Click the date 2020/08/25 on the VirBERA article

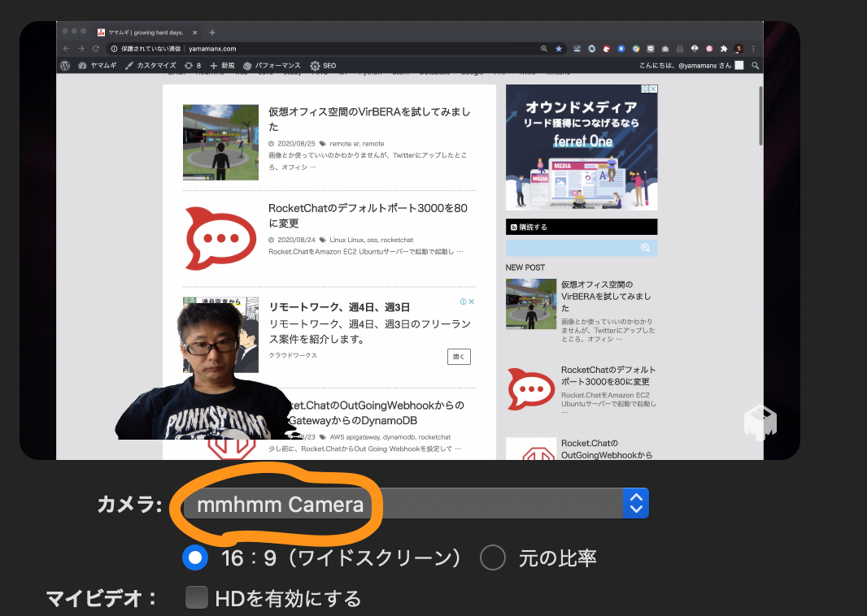(296, 144)
